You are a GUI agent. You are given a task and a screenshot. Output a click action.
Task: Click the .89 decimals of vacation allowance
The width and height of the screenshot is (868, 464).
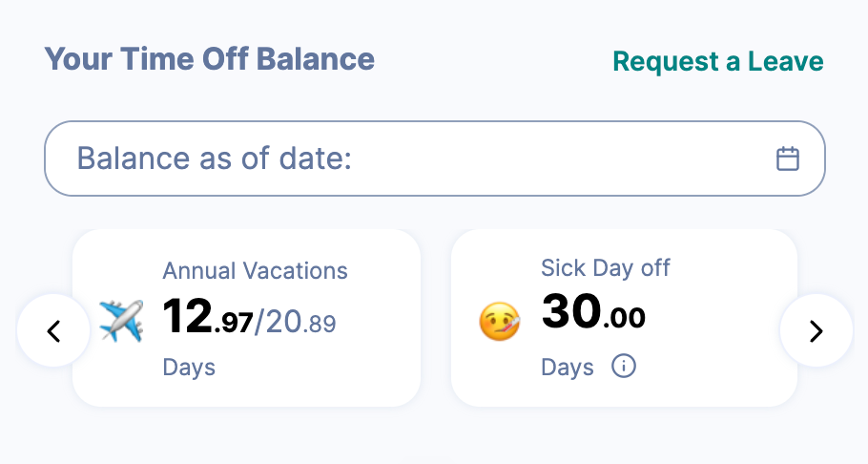tap(321, 324)
